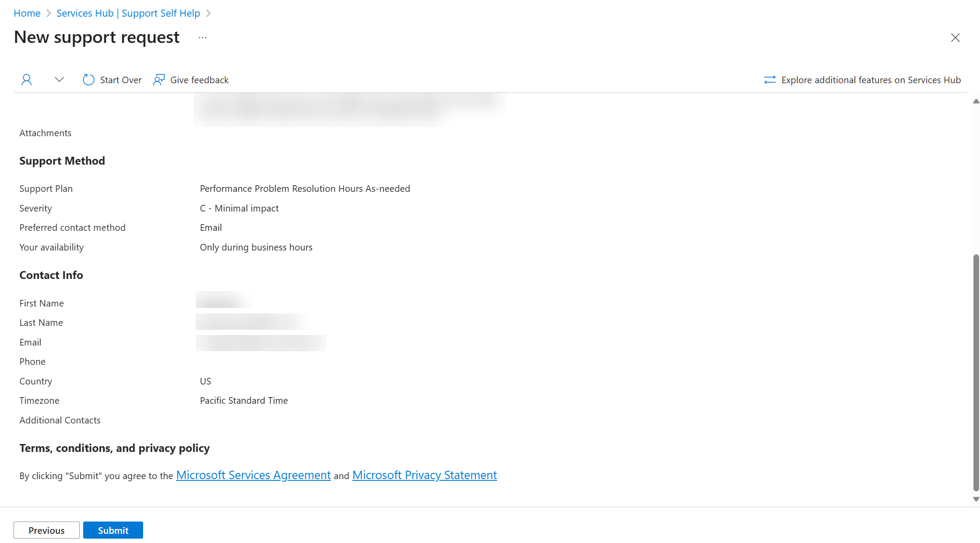Screen dimensions: 980x543
Task: Click the Start Over icon
Action: pyautogui.click(x=90, y=80)
